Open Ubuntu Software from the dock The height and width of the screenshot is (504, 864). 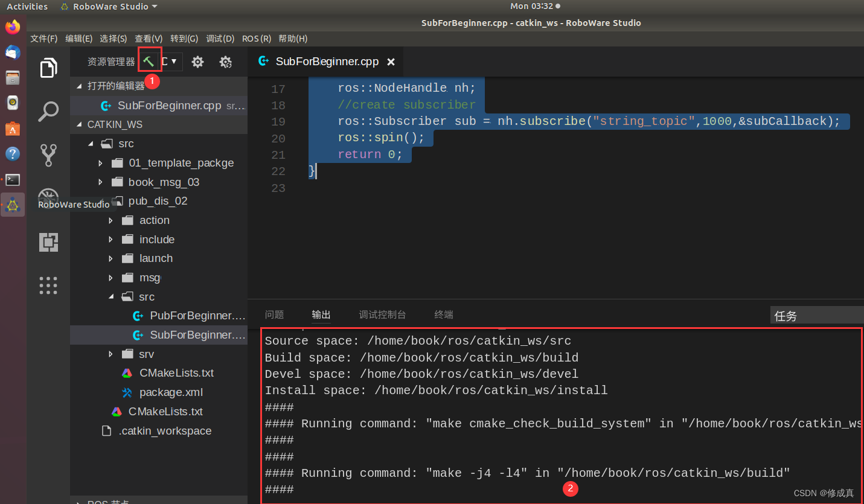pos(13,129)
